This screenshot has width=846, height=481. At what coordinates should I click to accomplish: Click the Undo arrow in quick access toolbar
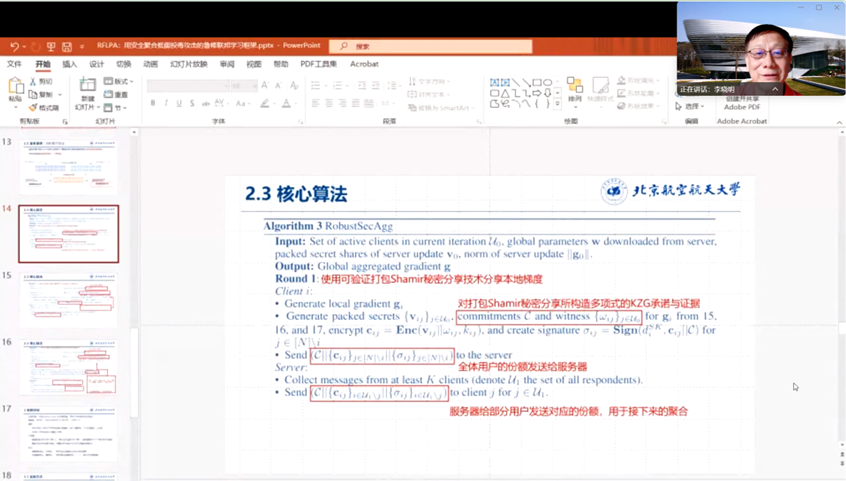pyautogui.click(x=15, y=46)
